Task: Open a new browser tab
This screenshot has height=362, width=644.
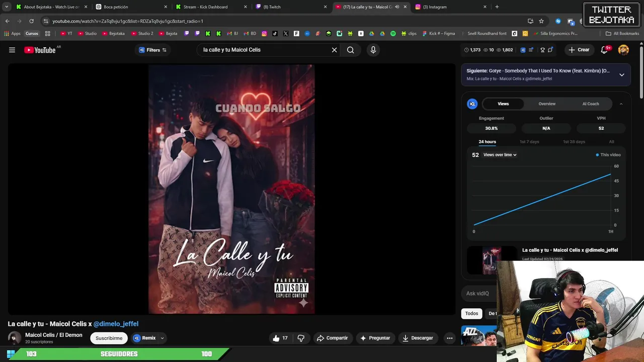Action: (x=497, y=7)
